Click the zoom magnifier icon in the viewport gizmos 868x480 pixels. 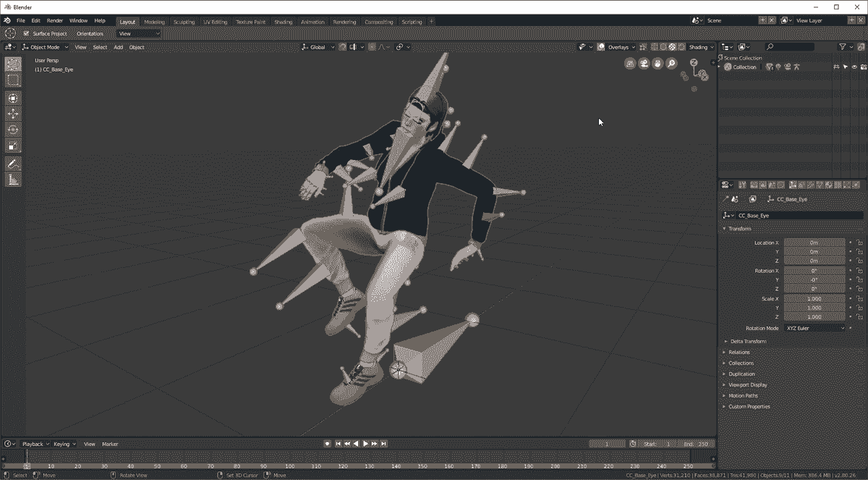[671, 64]
